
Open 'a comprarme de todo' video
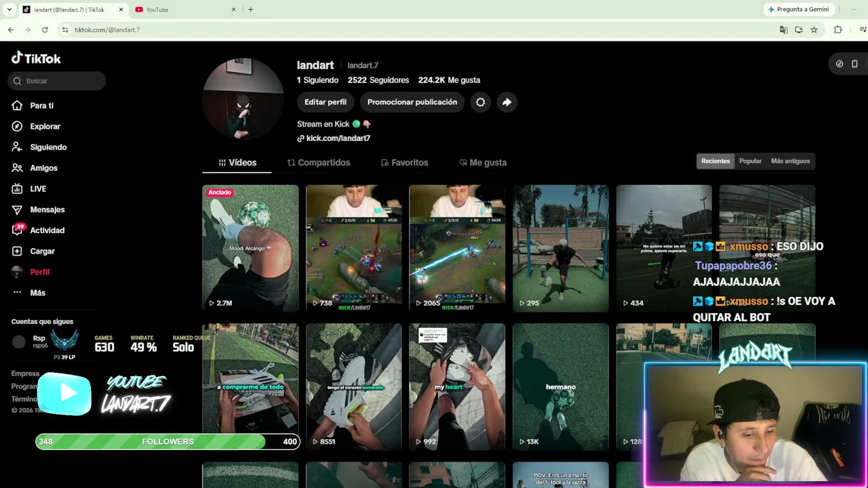[250, 387]
